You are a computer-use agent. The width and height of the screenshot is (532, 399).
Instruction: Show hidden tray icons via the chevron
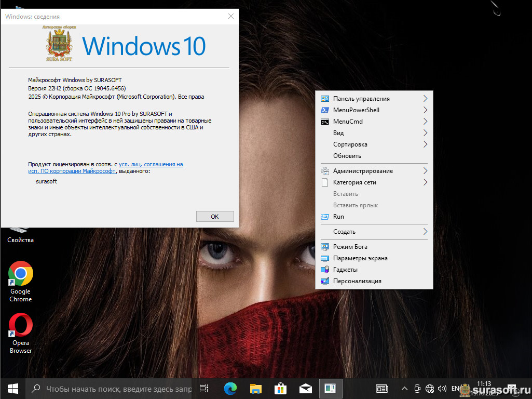(404, 388)
